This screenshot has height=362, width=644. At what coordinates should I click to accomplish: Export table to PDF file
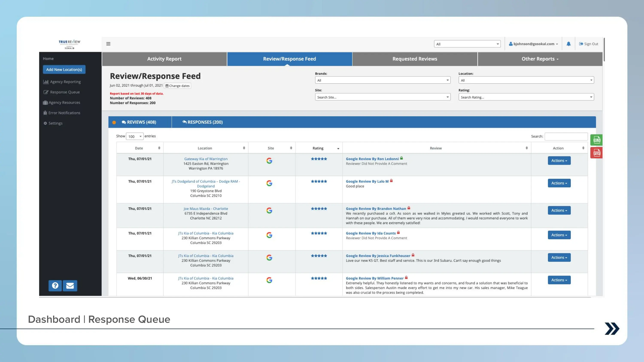tap(597, 153)
